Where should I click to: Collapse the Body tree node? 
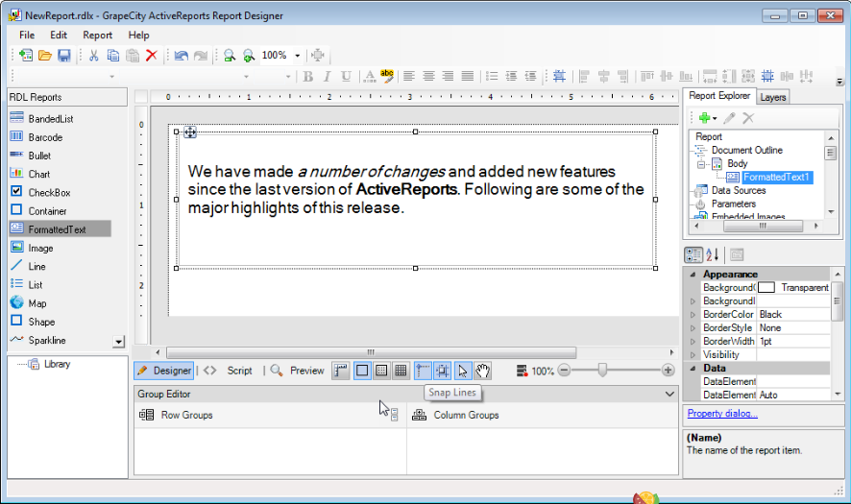pos(701,164)
